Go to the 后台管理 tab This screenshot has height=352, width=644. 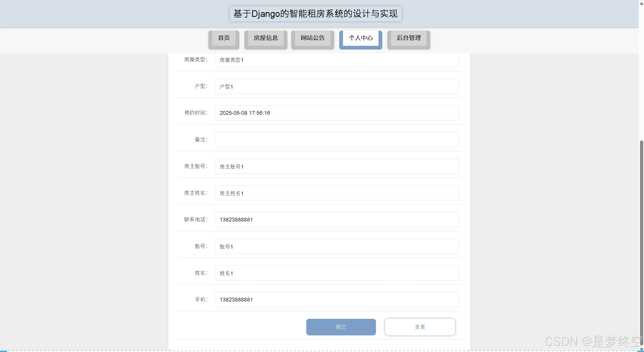pyautogui.click(x=409, y=38)
